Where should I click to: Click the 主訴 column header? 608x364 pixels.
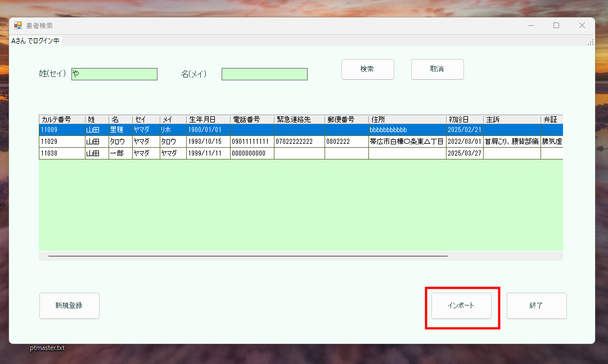(x=511, y=119)
